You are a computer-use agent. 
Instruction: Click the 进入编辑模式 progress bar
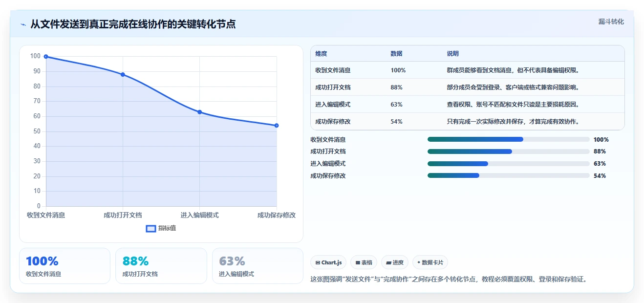pyautogui.click(x=509, y=164)
